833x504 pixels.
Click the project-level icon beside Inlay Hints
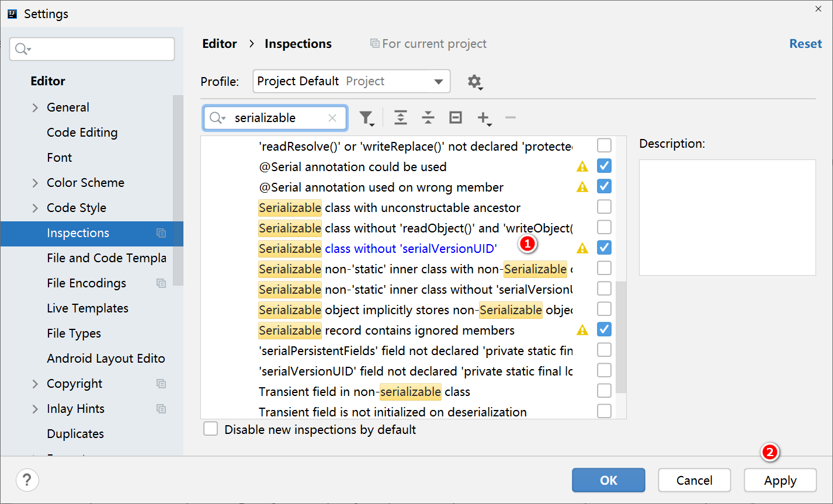click(x=161, y=409)
